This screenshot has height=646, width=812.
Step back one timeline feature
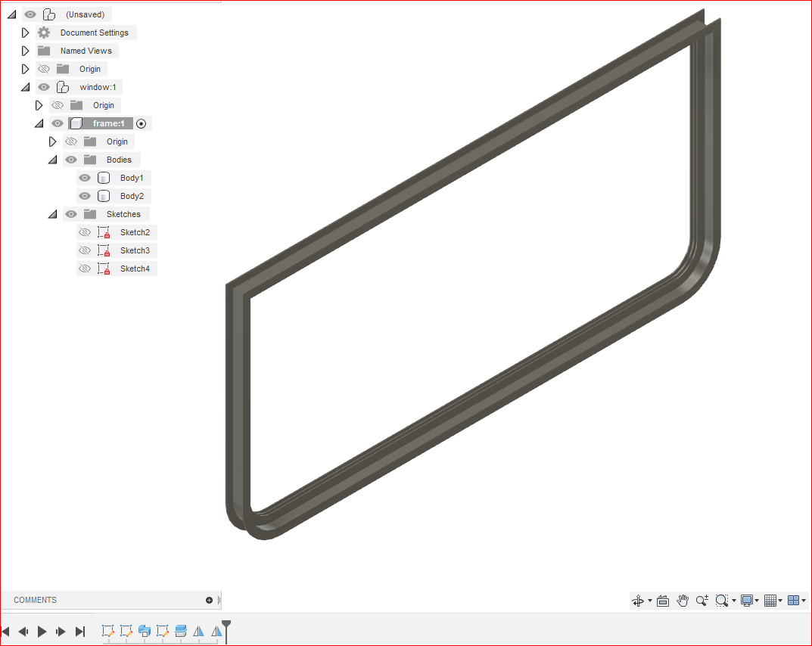pos(23,632)
